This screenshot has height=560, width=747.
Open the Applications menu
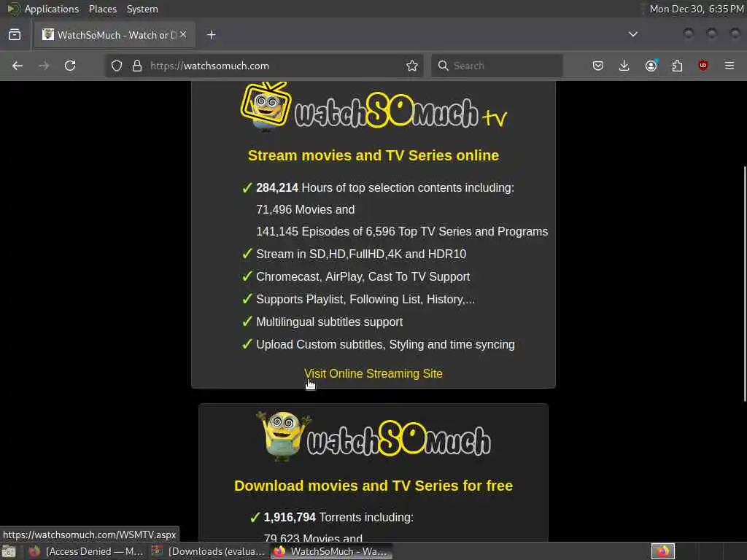[52, 9]
